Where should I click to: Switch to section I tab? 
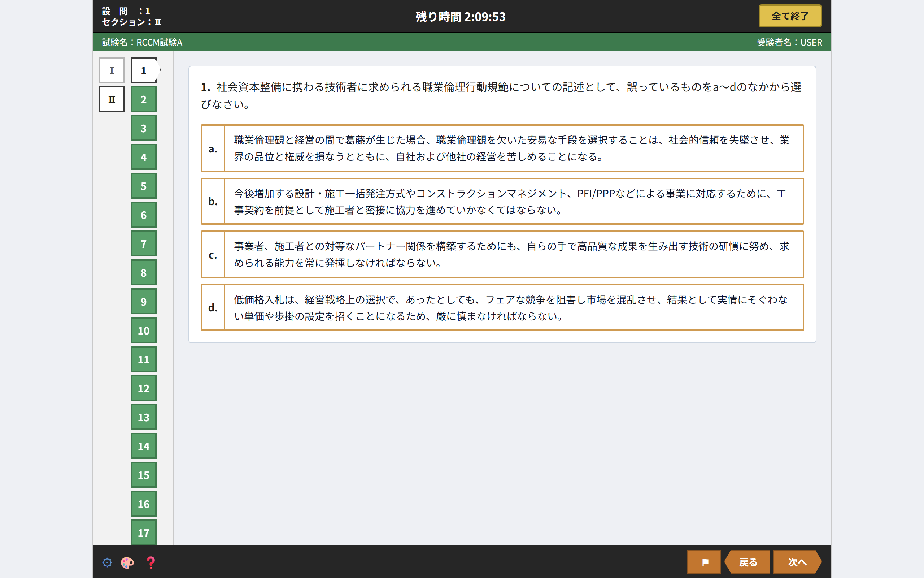coord(112,70)
